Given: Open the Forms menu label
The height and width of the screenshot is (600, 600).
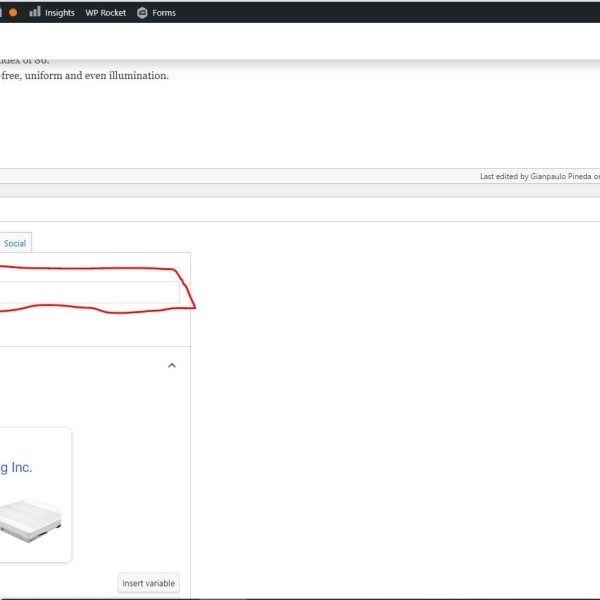Looking at the screenshot, I should [164, 12].
